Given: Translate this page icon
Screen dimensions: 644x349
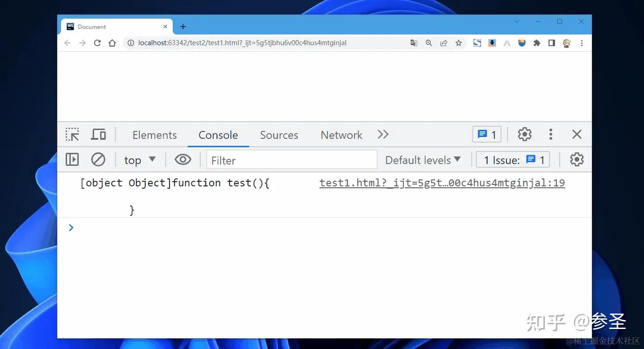Looking at the screenshot, I should (414, 43).
